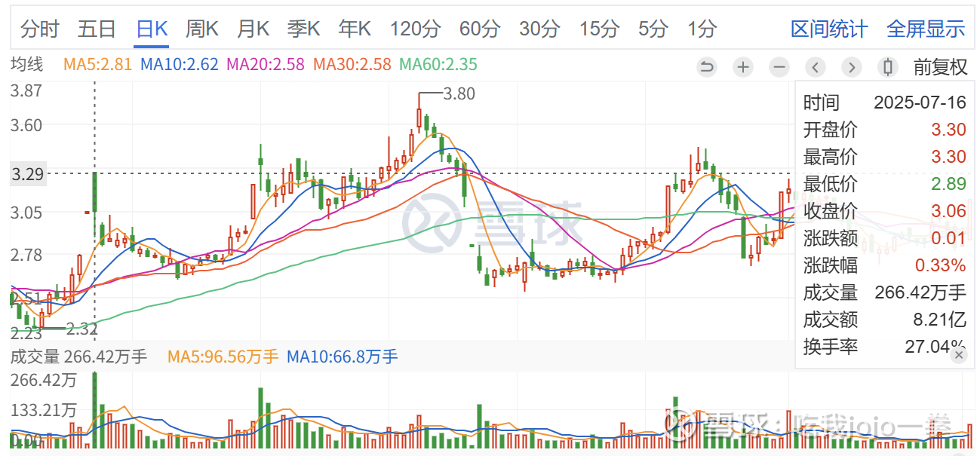The height and width of the screenshot is (456, 980).
Task: Shift the chart right with the arrow
Action: pyautogui.click(x=852, y=67)
